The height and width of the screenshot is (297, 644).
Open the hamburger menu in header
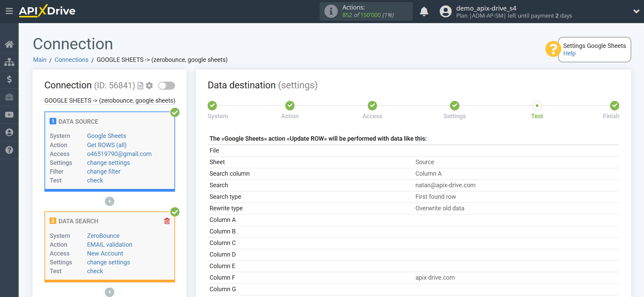click(x=9, y=11)
